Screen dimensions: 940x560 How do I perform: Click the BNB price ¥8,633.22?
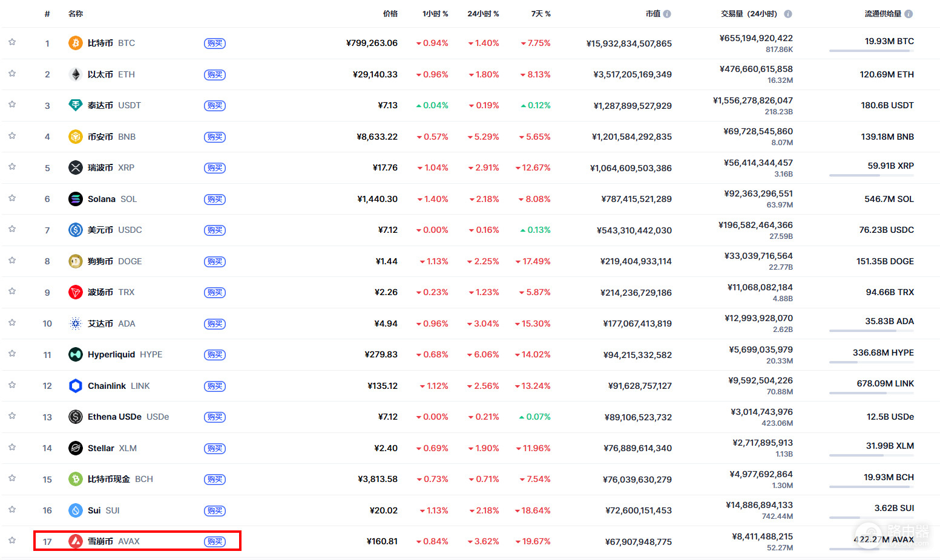pos(377,137)
